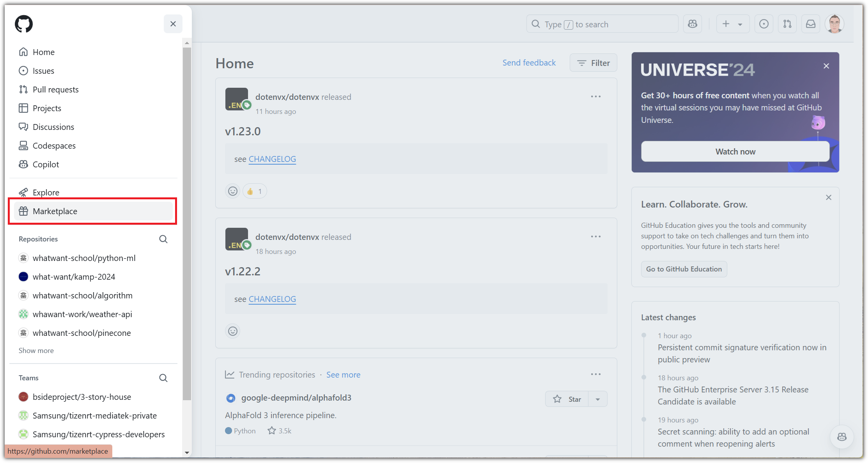The width and height of the screenshot is (868, 463).
Task: Click the Watch now button
Action: point(735,151)
